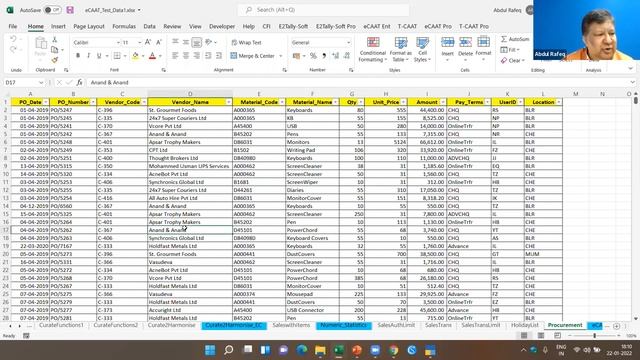Click the Increase Indent icon
The width and height of the screenshot is (640, 360).
[219, 56]
